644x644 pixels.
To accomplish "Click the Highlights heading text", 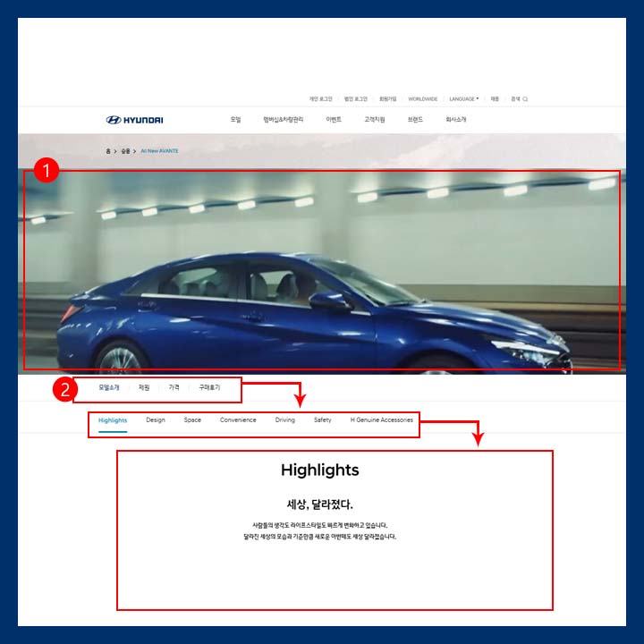I will (x=320, y=470).
